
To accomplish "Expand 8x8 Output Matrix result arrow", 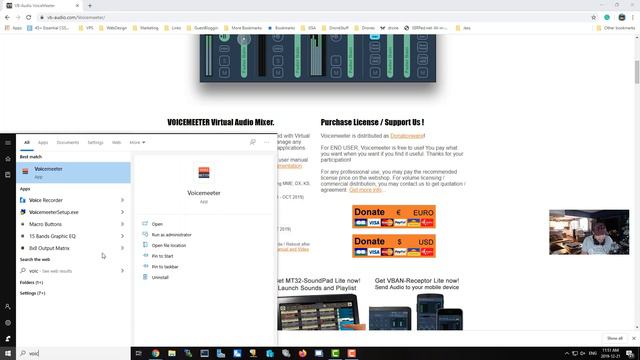I will pos(122,248).
